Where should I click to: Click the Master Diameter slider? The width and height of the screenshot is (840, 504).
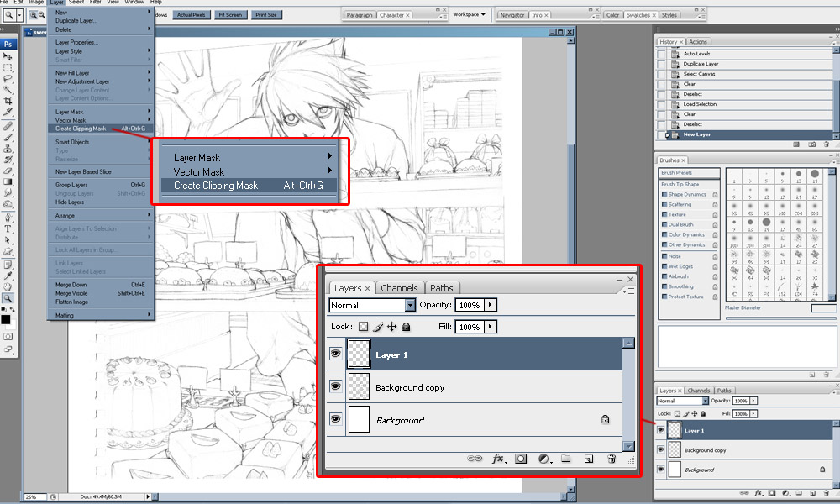[780, 318]
